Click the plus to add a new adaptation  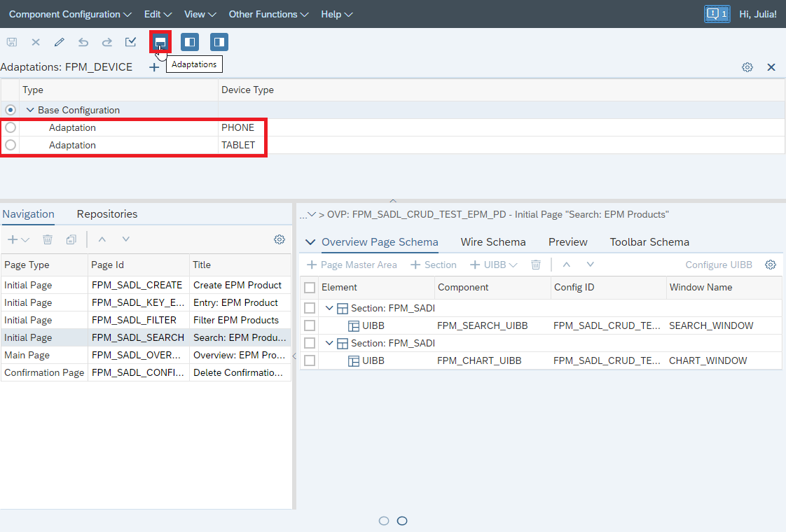click(154, 67)
